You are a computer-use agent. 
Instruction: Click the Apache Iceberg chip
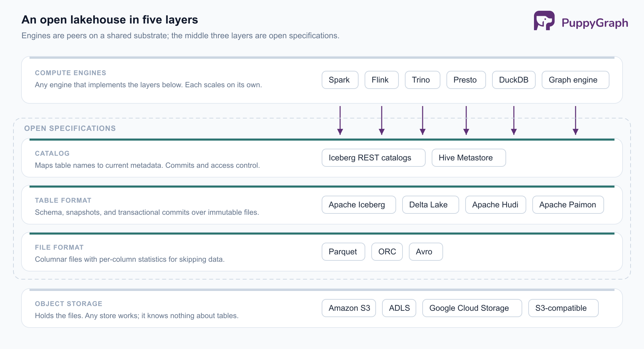pos(359,205)
